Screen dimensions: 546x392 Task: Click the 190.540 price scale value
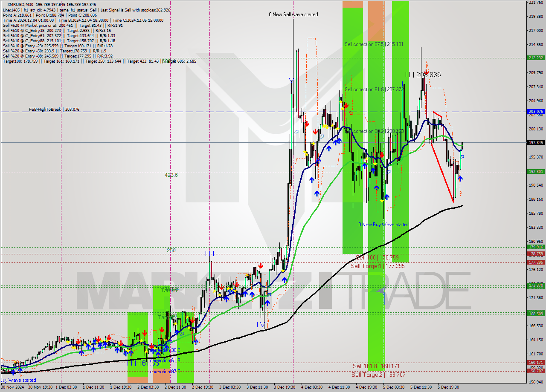tap(536, 185)
